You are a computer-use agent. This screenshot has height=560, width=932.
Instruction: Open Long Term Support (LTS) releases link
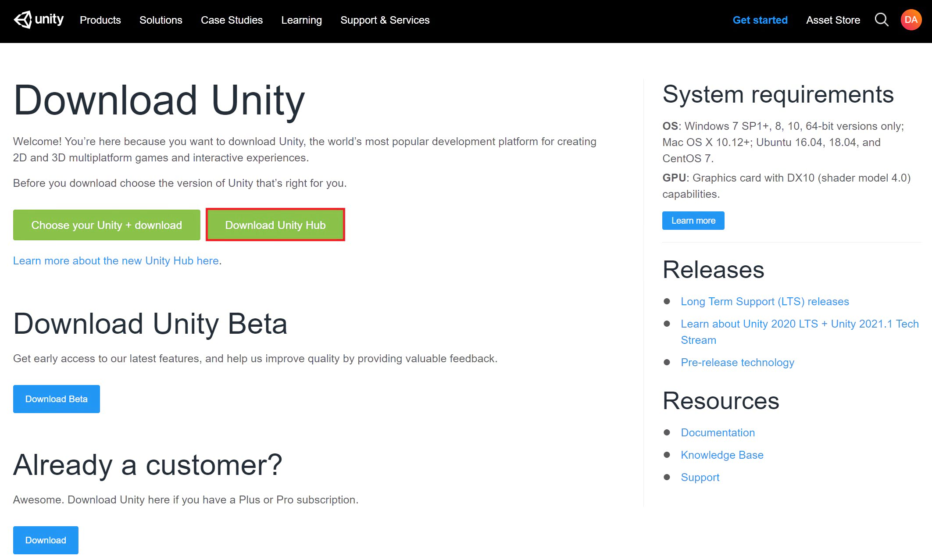point(764,302)
